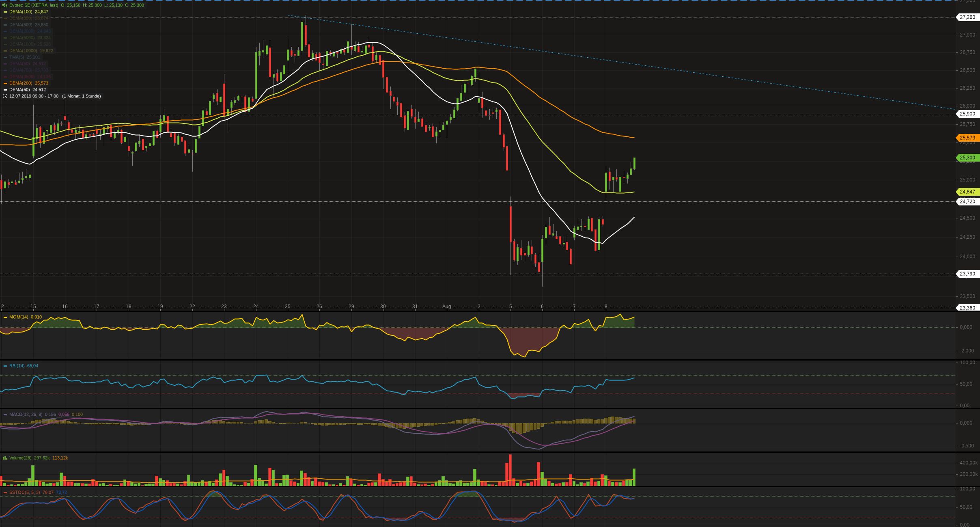The width and height of the screenshot is (980, 527).
Task: Click the Evotec SE (XETRA, last) title
Action: [x=34, y=5]
